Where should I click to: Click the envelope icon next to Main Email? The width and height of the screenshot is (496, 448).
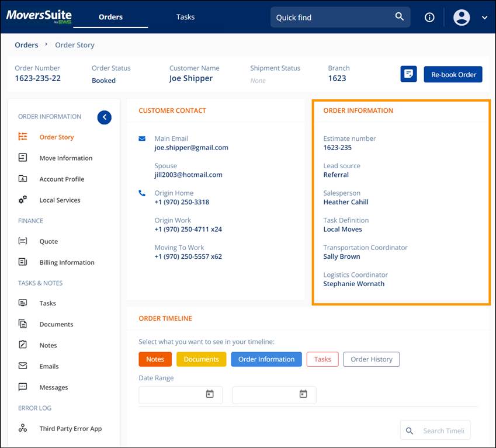click(x=141, y=138)
